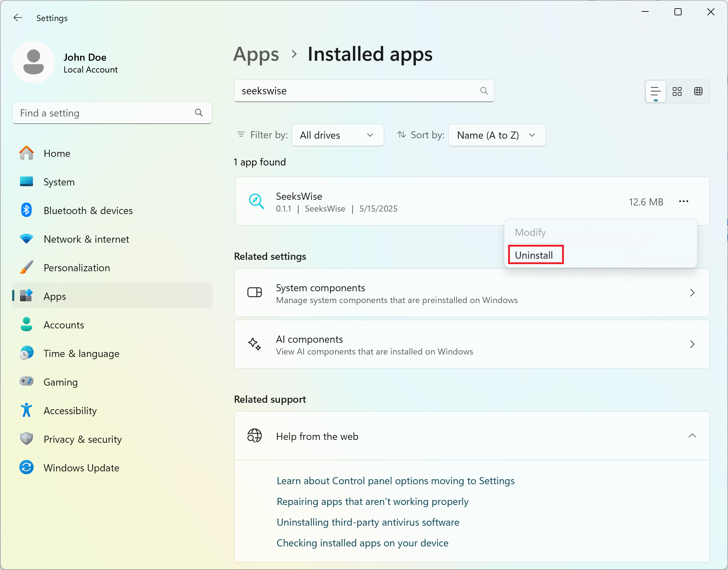
Task: Click the Network Wi-Fi icon in the sidebar
Action: pos(26,239)
